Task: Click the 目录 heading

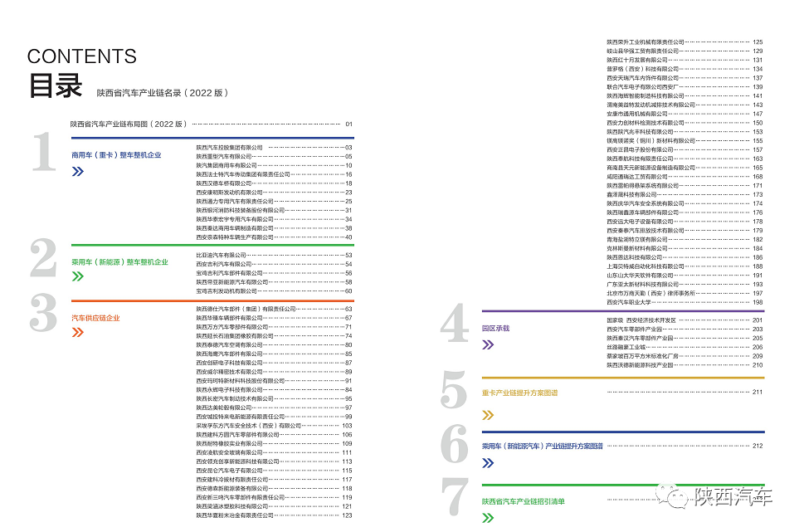Action: pyautogui.click(x=55, y=85)
